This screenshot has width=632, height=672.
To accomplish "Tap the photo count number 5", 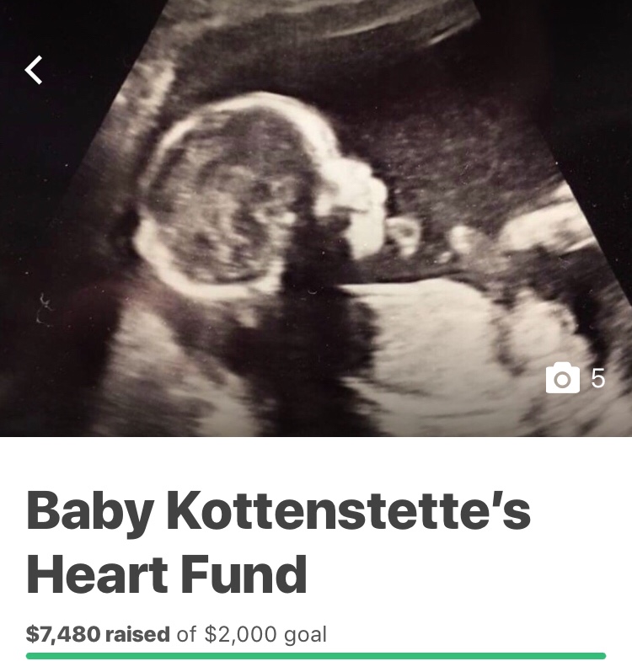I will pos(598,378).
